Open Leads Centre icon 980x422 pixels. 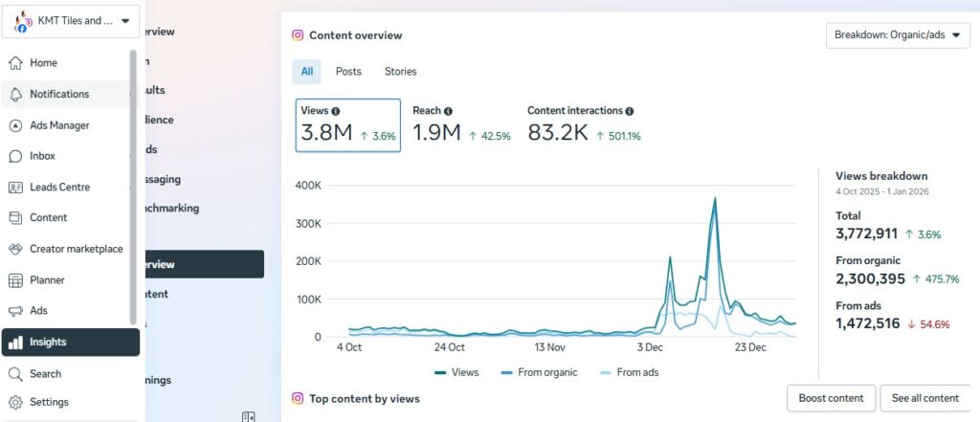click(x=15, y=188)
